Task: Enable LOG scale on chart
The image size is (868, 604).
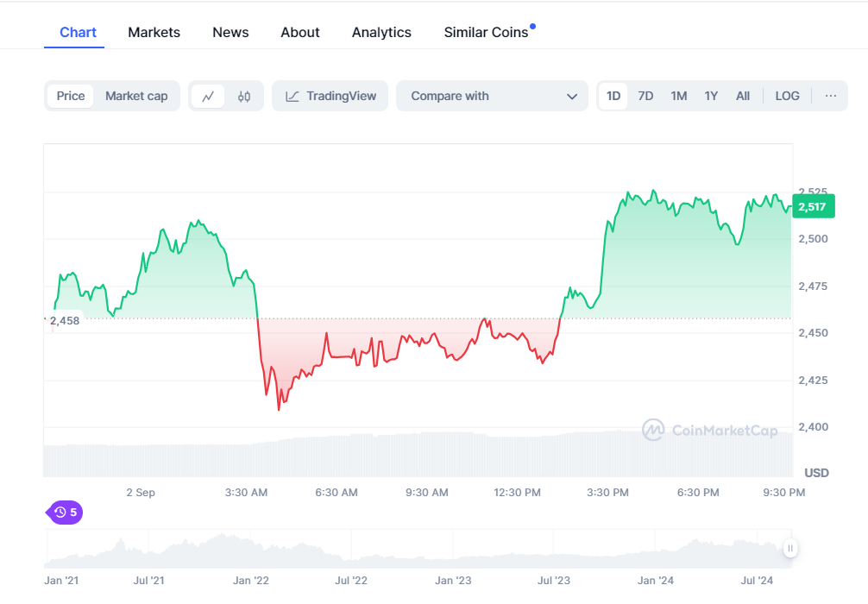Action: point(787,96)
